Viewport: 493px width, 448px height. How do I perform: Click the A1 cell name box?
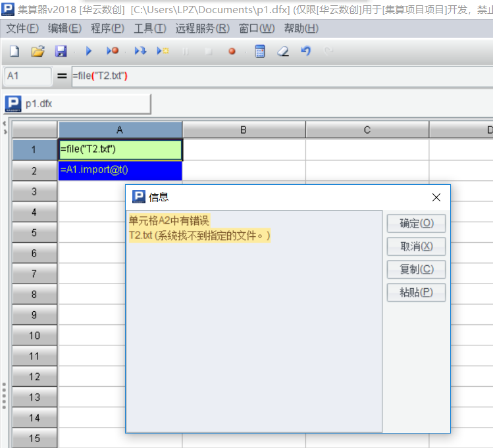[x=28, y=76]
